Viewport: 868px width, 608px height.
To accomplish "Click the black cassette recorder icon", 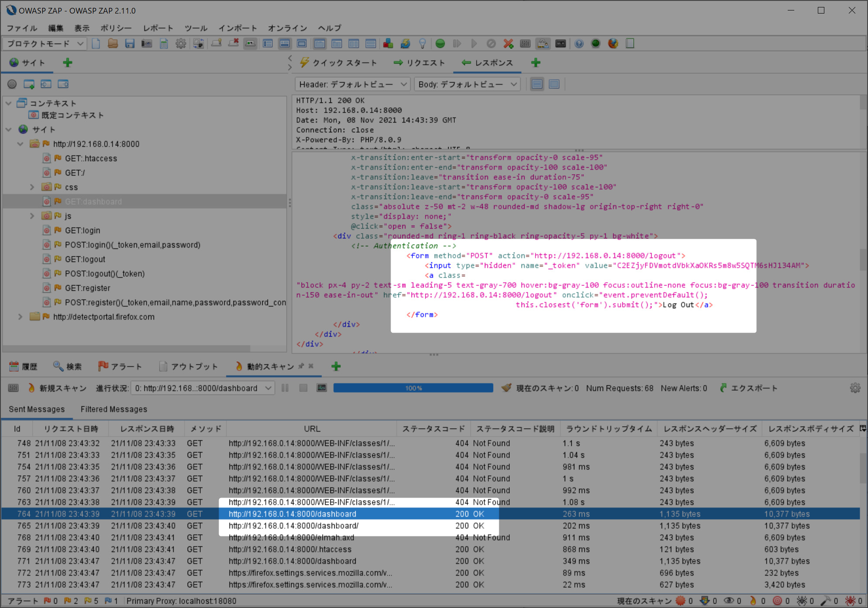I will pyautogui.click(x=561, y=44).
